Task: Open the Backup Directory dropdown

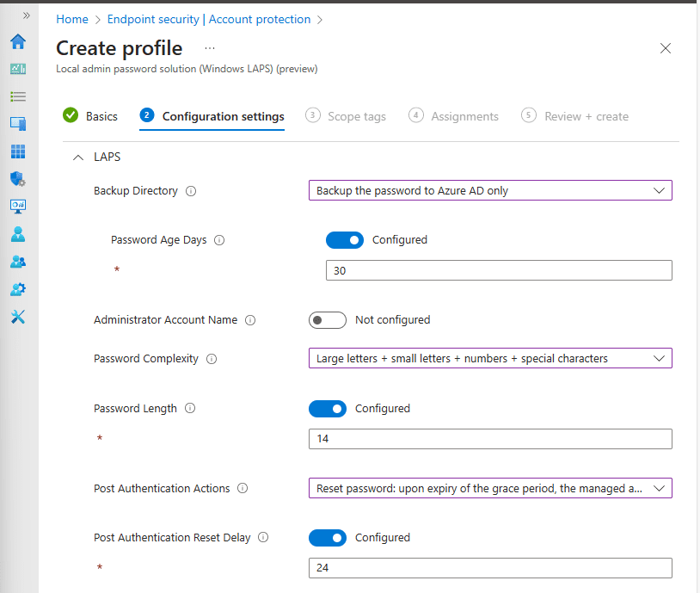Action: point(490,190)
